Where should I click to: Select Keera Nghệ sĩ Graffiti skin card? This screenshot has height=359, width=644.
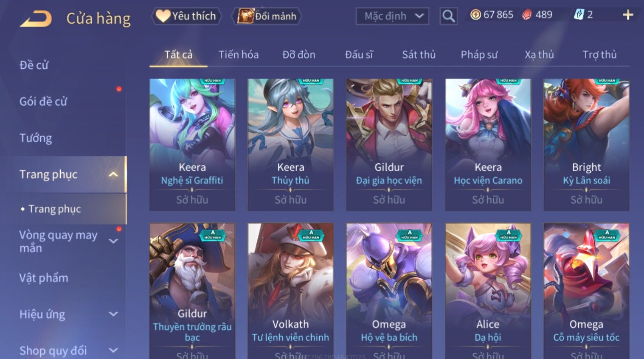192,145
